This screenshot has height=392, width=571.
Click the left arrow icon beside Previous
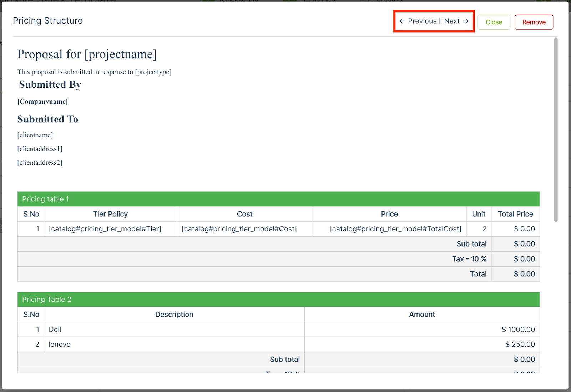click(x=402, y=21)
